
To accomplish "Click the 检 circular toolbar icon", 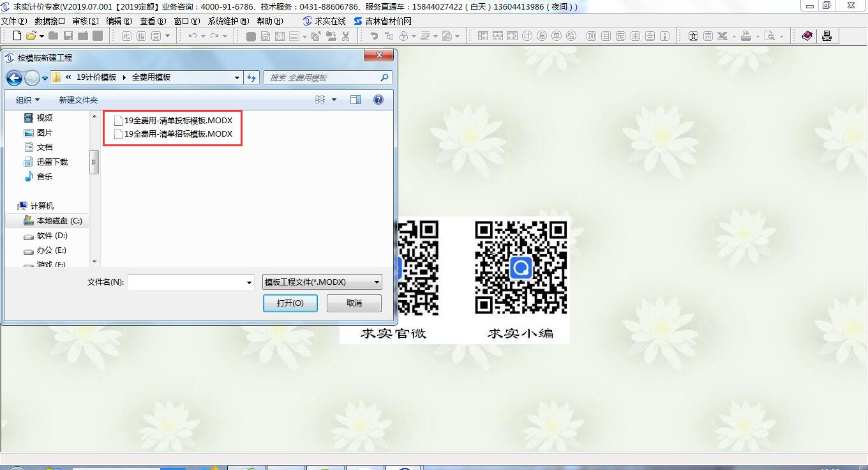I will 571,36.
